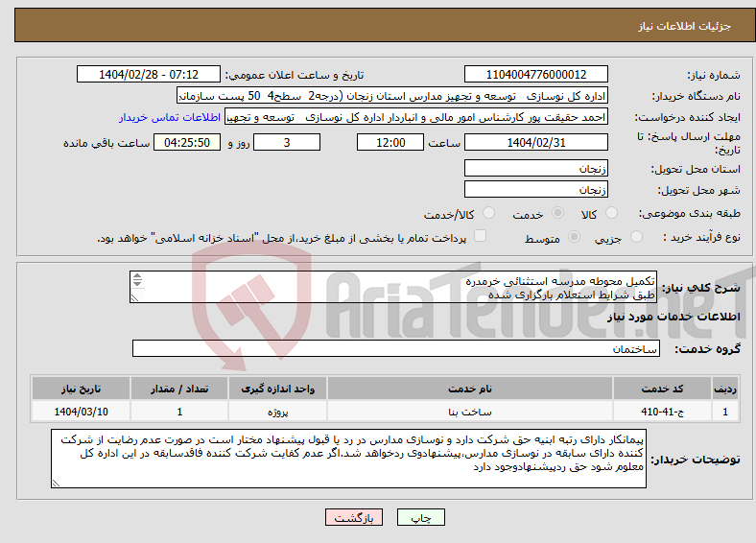
Task: Click the توضیحات خریدار text area
Action: click(348, 459)
